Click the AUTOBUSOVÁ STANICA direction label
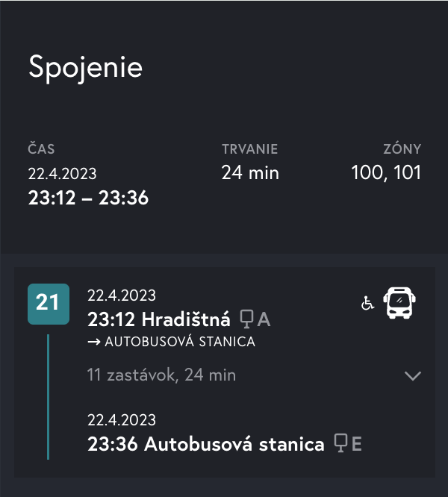This screenshot has width=448, height=497. [x=180, y=342]
